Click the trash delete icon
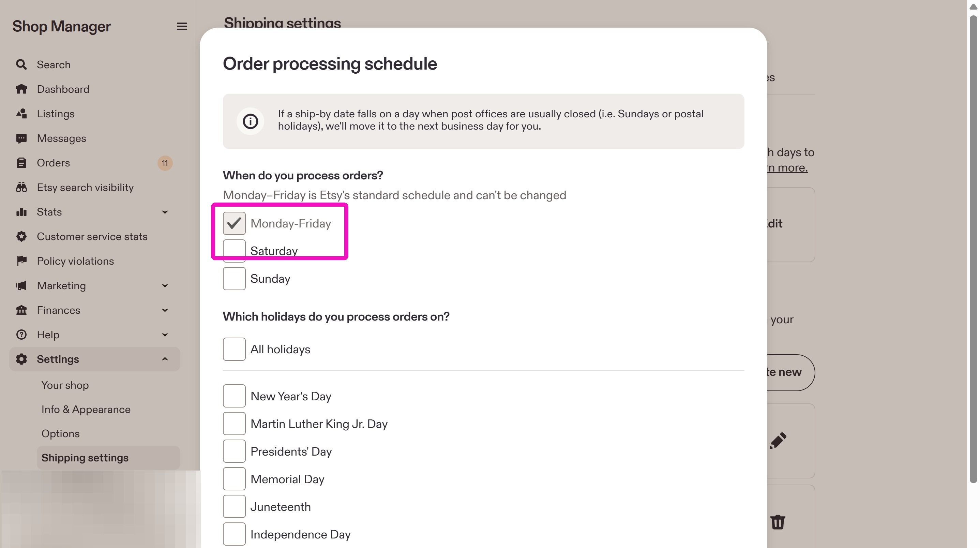This screenshot has height=548, width=980. 778,522
